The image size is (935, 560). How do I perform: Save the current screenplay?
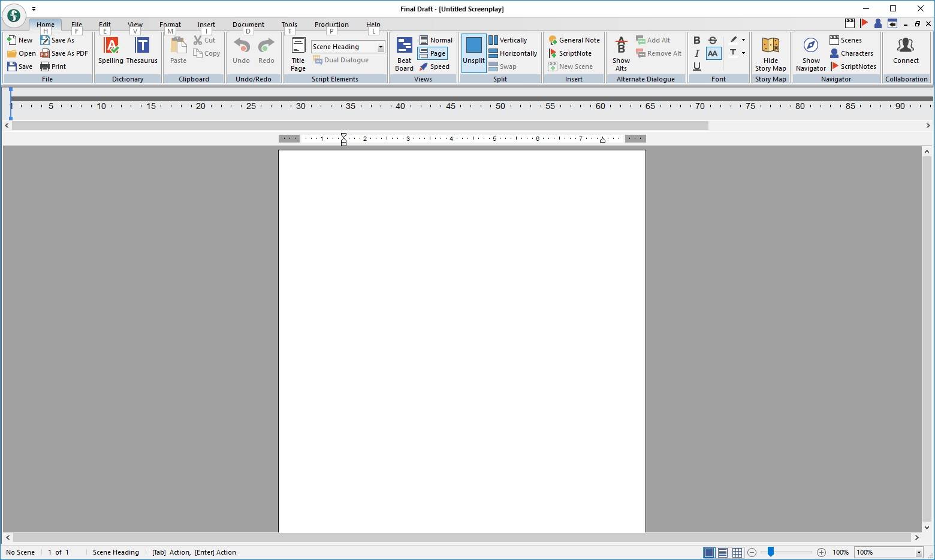20,66
